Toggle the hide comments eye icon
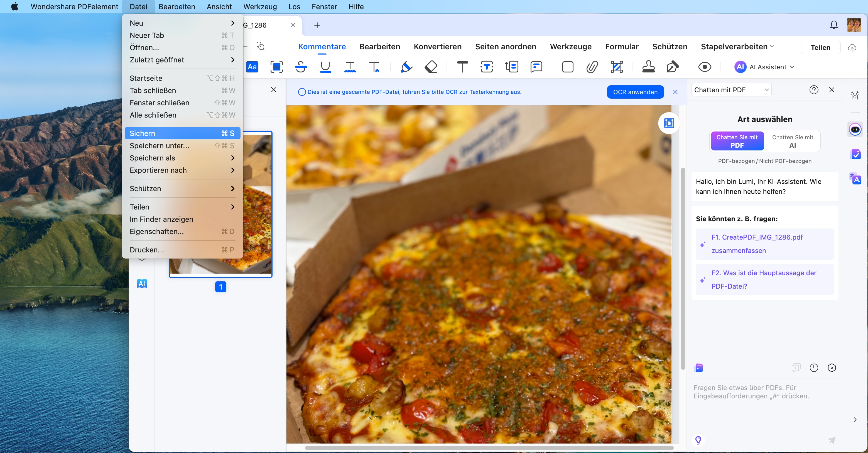Screen dimensions: 868x453 [x=705, y=67]
